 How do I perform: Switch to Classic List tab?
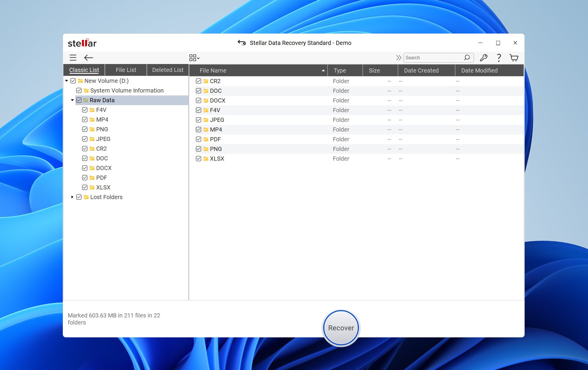point(84,70)
